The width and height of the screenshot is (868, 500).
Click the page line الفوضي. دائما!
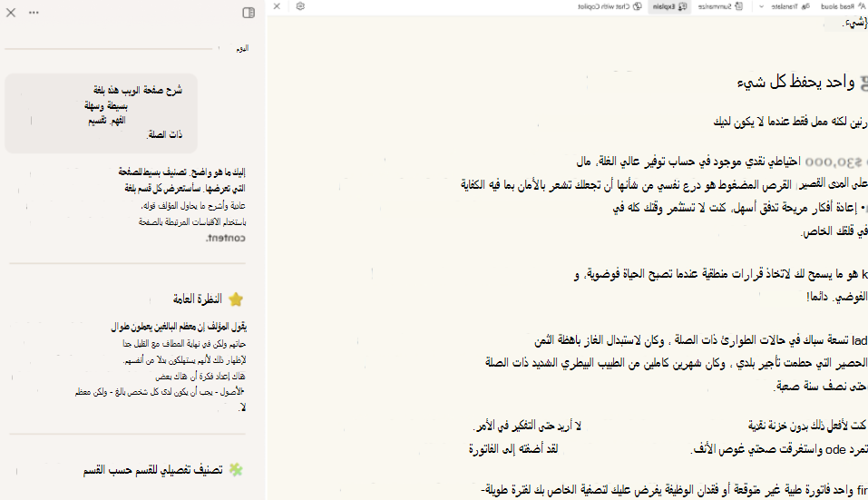[x=836, y=298]
